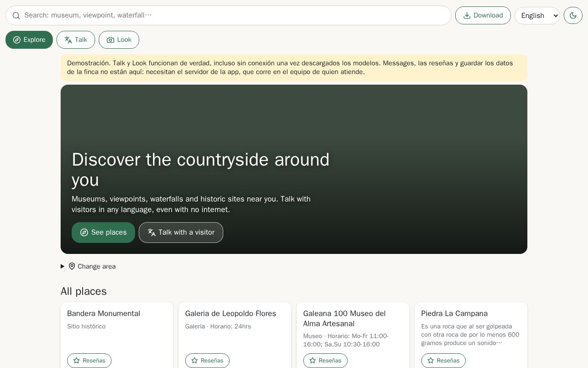Open Reseñas for Bandera Monumental

(89, 361)
